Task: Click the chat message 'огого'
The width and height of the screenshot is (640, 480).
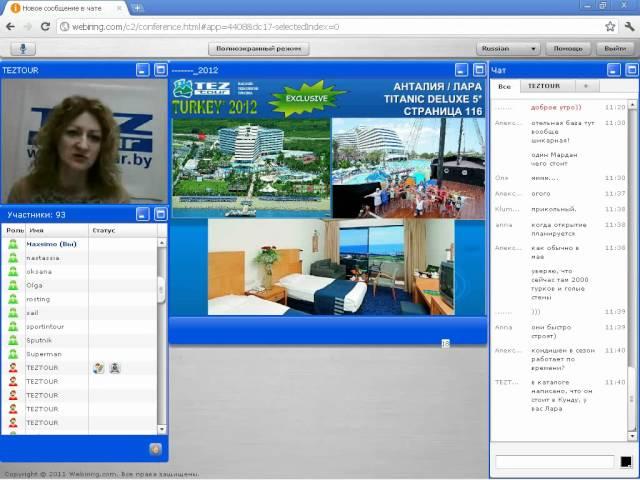Action: 540,193
